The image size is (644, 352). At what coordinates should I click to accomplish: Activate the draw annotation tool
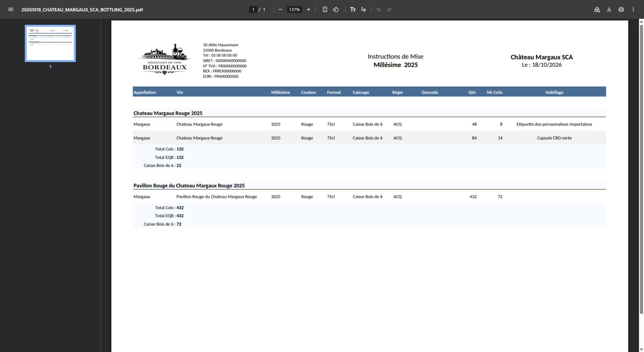tap(363, 10)
